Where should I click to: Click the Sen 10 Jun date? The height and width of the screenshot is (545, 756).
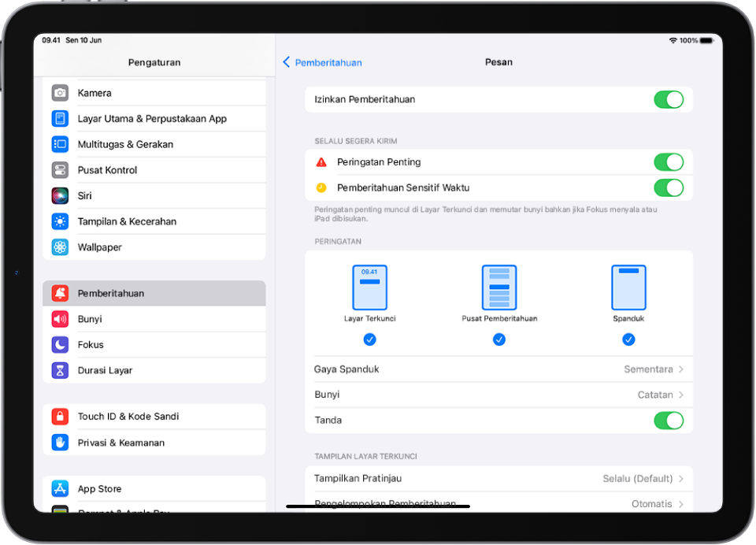83,40
